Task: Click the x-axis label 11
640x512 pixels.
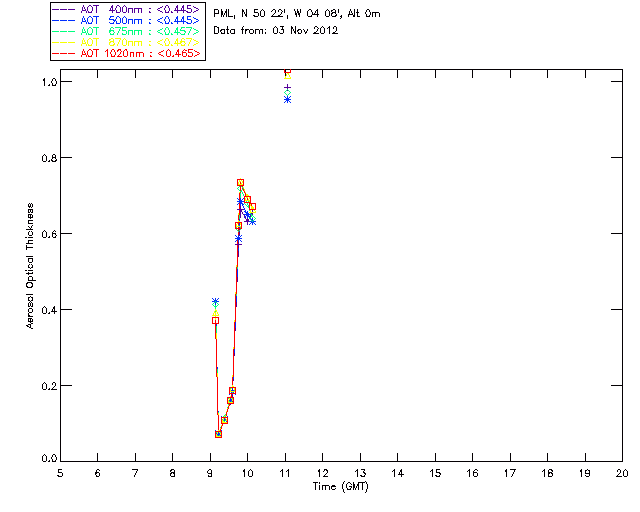Action: (285, 473)
